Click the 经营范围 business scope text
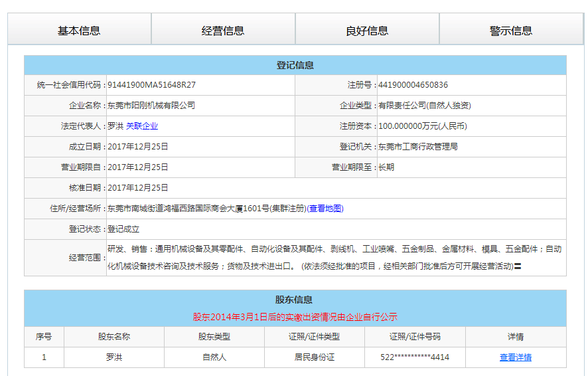 click(x=334, y=258)
